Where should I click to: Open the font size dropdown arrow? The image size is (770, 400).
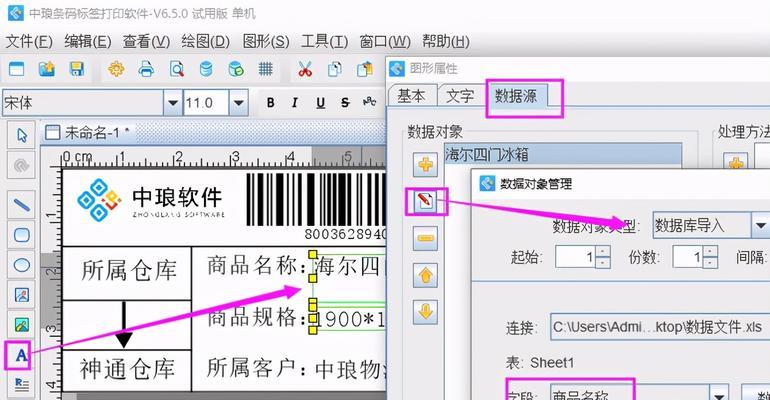pyautogui.click(x=239, y=103)
